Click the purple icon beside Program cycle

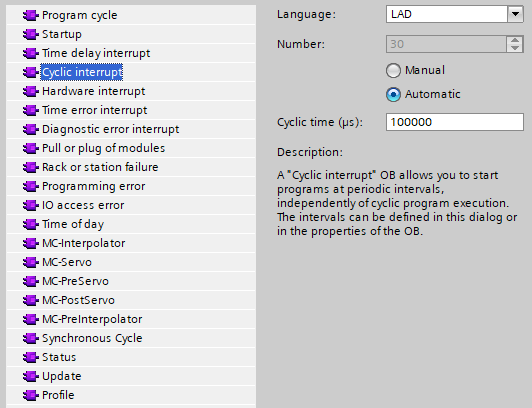tap(30, 15)
